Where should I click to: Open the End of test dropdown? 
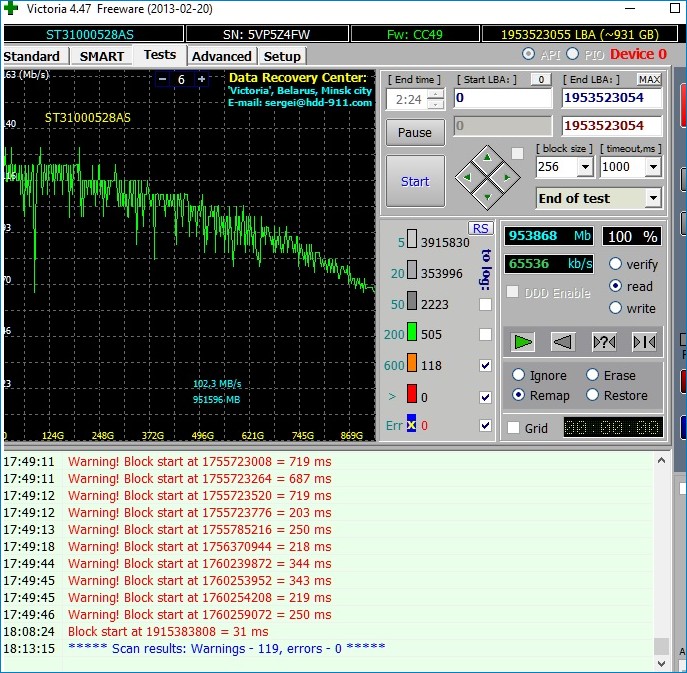(652, 198)
